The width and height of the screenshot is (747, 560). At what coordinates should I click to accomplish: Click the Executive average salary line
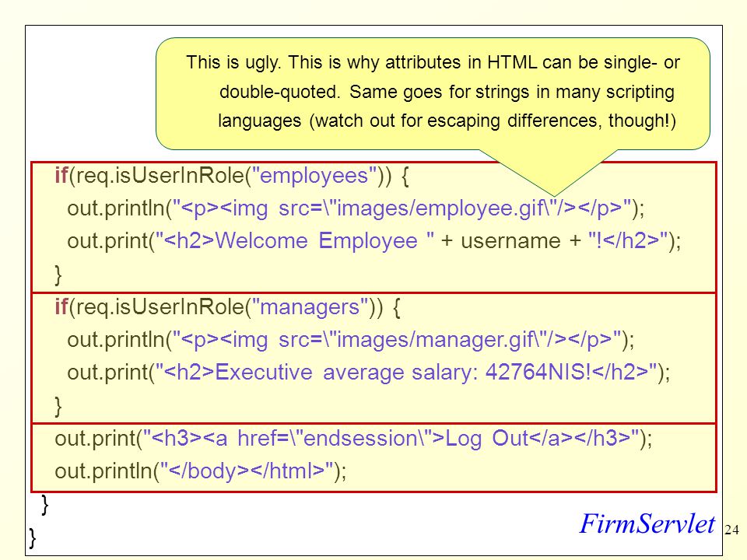click(368, 373)
